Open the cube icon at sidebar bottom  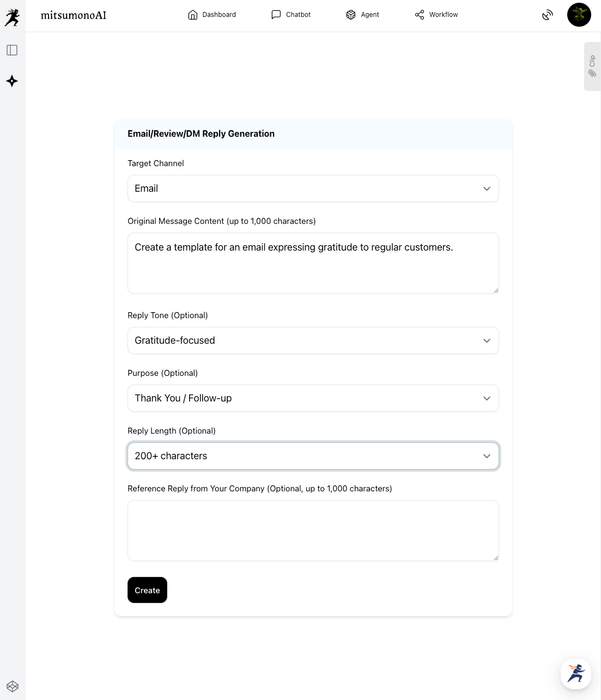pos(13,686)
